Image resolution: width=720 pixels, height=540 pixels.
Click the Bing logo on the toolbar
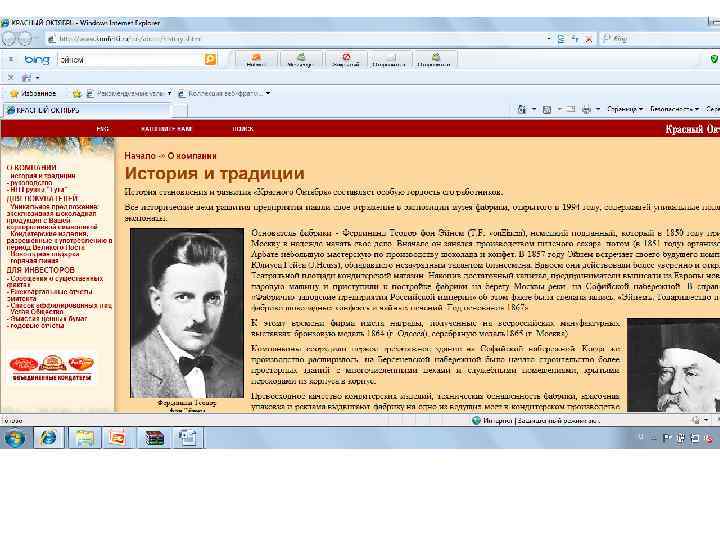[37, 60]
